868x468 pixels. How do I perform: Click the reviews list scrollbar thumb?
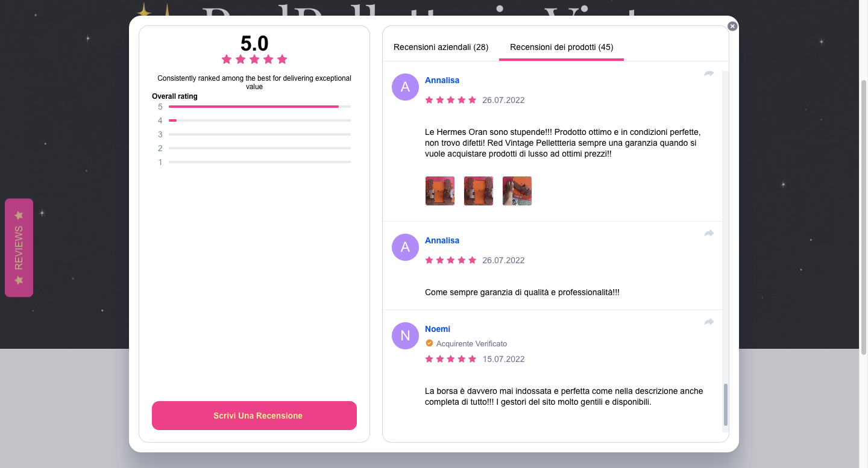pyautogui.click(x=726, y=405)
